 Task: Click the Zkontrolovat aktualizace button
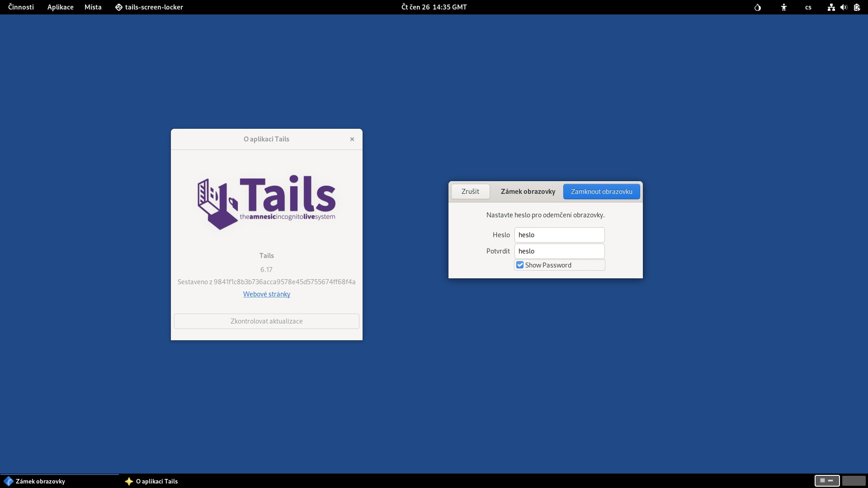click(267, 321)
